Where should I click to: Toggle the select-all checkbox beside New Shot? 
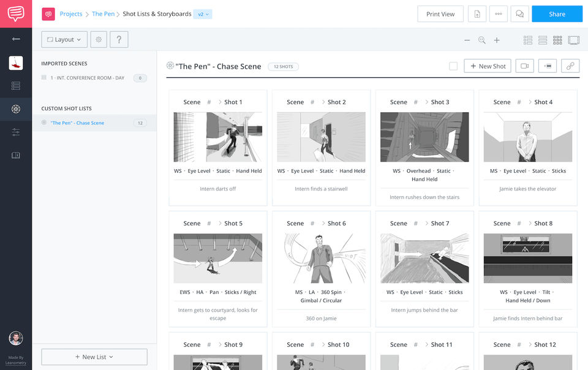(453, 66)
